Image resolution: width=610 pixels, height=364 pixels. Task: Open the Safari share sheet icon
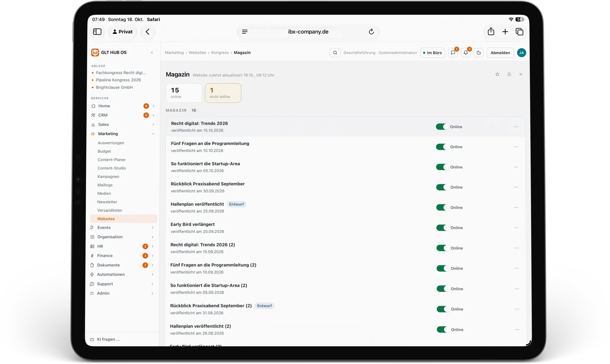491,32
